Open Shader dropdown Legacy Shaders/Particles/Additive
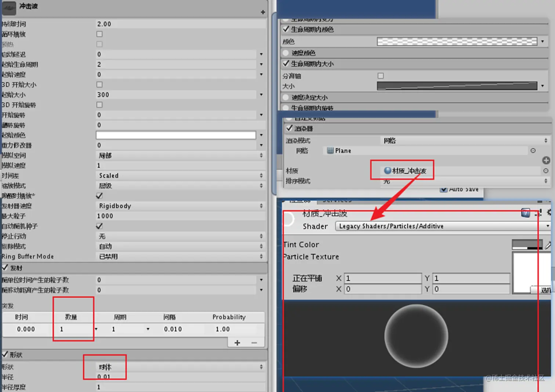Viewport: 555px width, 392px height. point(443,226)
